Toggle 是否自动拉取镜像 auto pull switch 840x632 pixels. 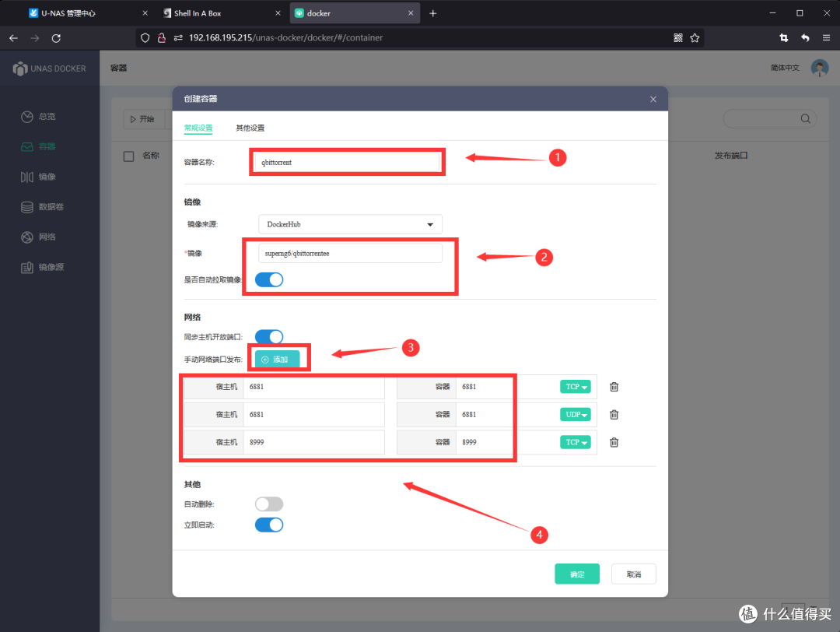[269, 279]
